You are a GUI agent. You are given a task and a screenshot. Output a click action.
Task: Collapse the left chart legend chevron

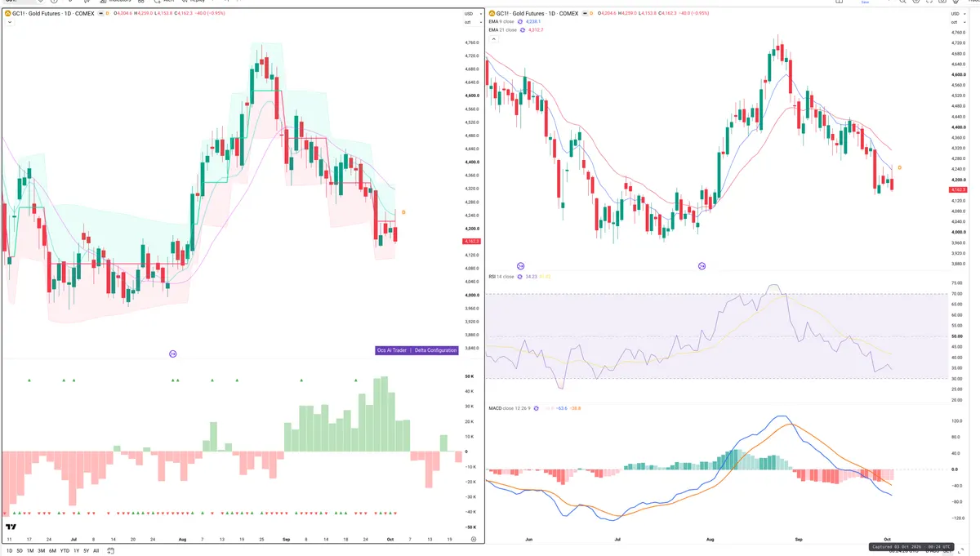click(x=9, y=23)
